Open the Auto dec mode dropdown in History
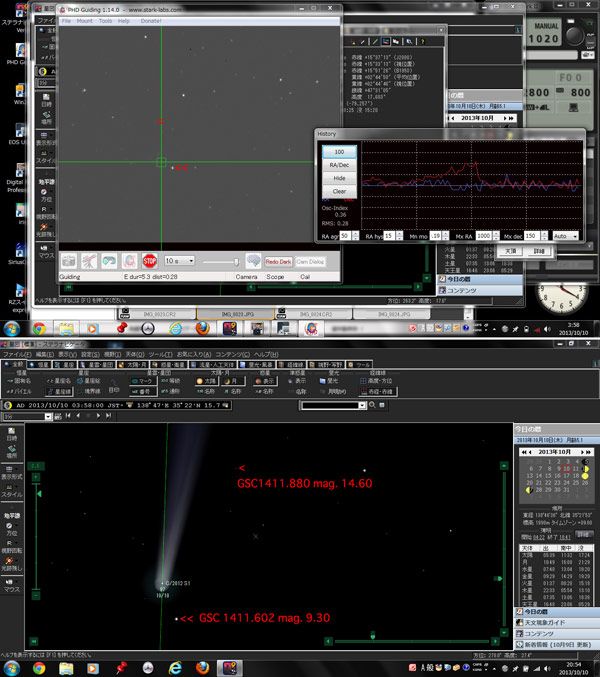 pos(565,236)
